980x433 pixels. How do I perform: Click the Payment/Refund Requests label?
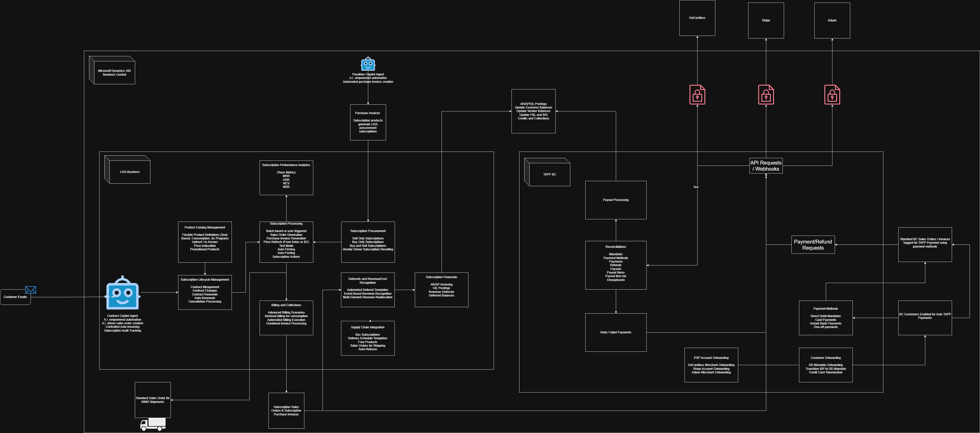(x=813, y=245)
